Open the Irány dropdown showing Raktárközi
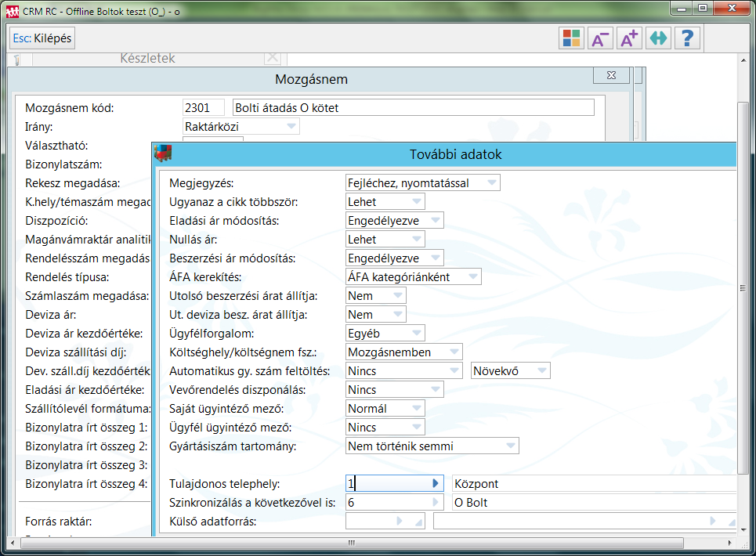 pyautogui.click(x=291, y=126)
